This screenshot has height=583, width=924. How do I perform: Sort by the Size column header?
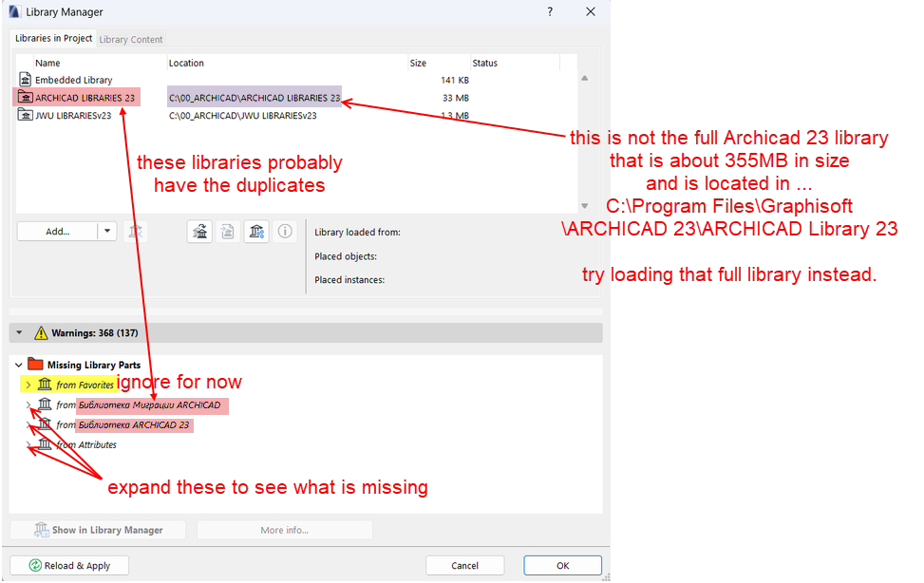439,63
